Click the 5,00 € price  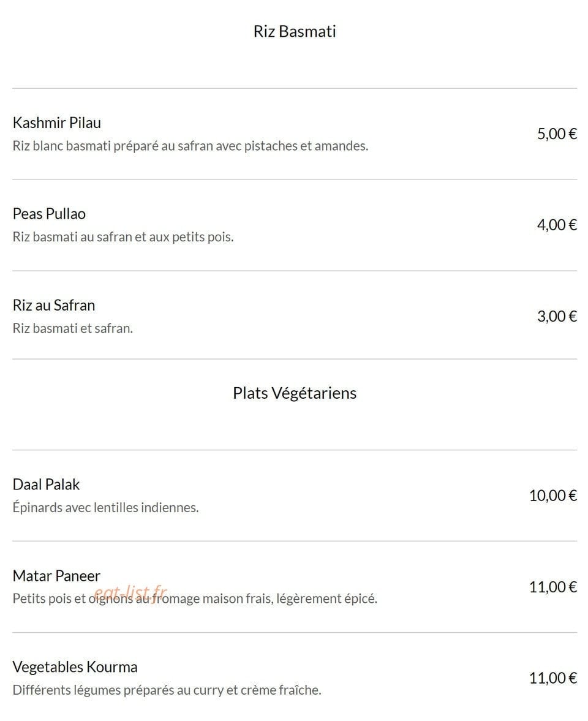(x=557, y=134)
